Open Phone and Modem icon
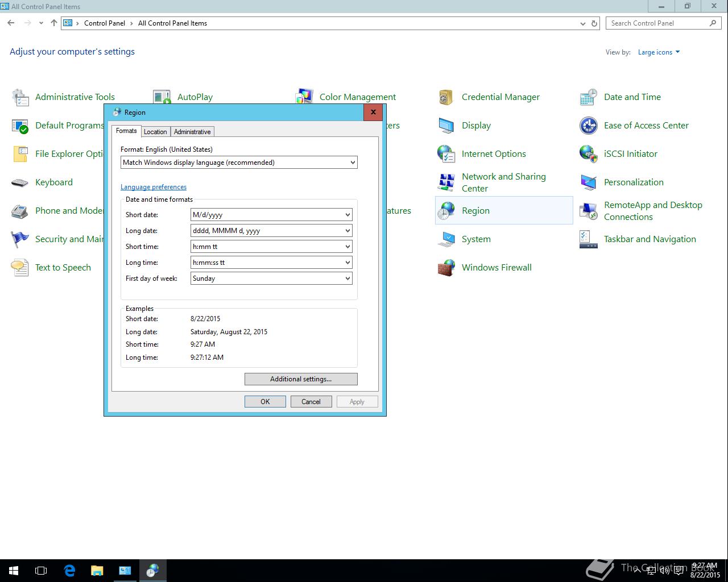 [20, 211]
